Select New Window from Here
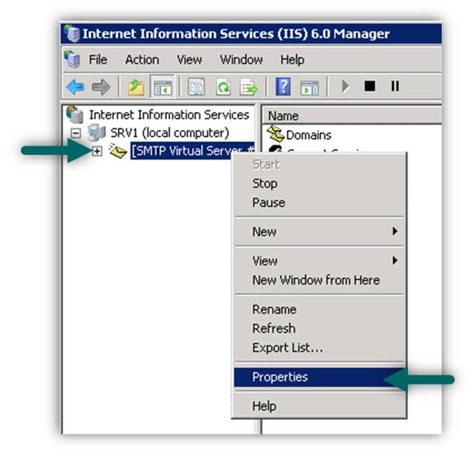Viewport: 476px width, 456px height. point(319,280)
